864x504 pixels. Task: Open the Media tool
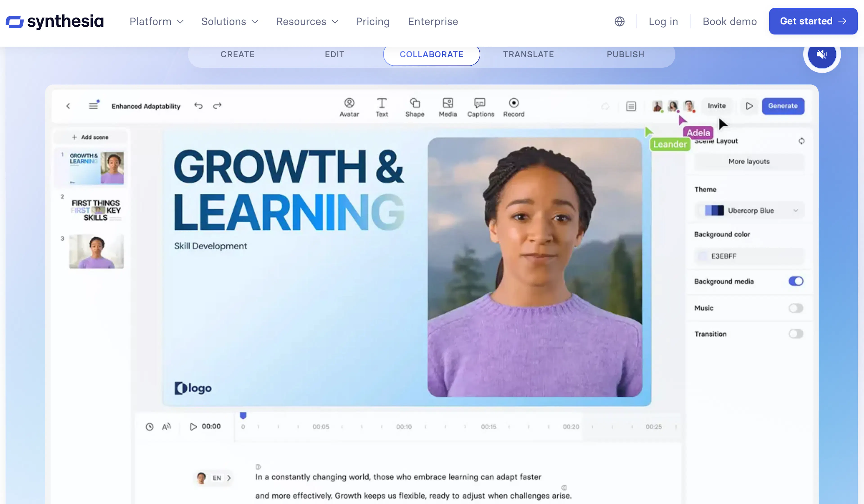(x=448, y=107)
